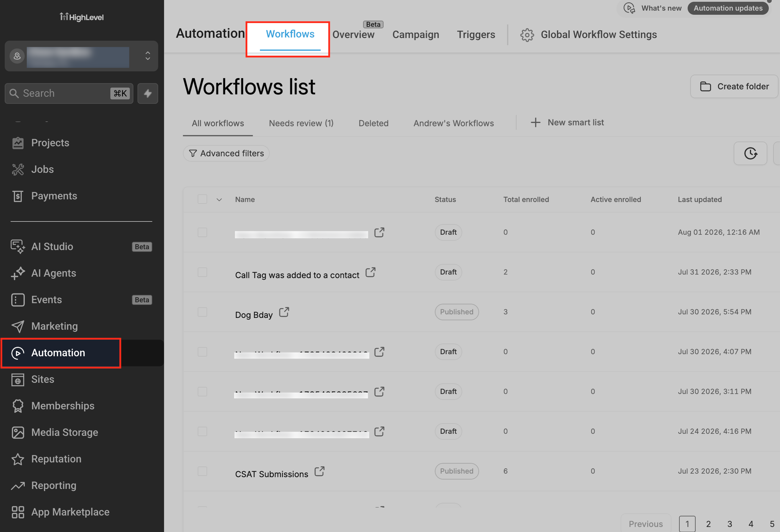Viewport: 780px width, 532px height.
Task: Click the Name column header
Action: pyautogui.click(x=245, y=200)
